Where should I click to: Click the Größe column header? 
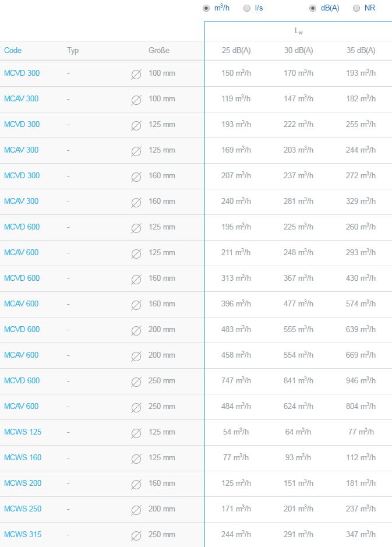click(159, 50)
